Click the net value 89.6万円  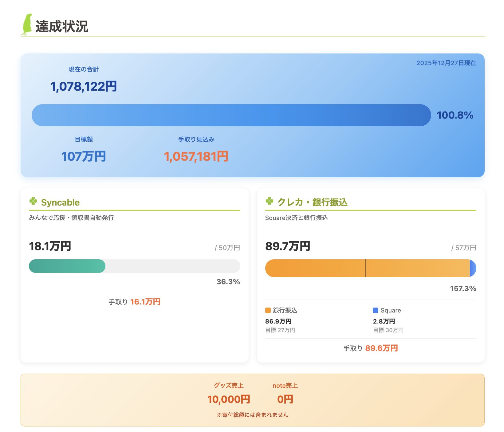(x=382, y=348)
